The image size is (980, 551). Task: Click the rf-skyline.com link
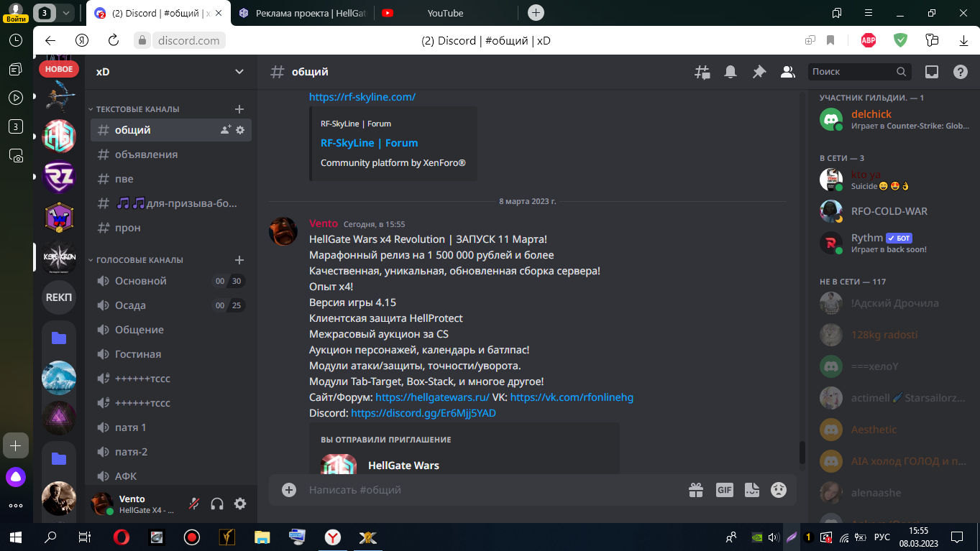point(362,97)
